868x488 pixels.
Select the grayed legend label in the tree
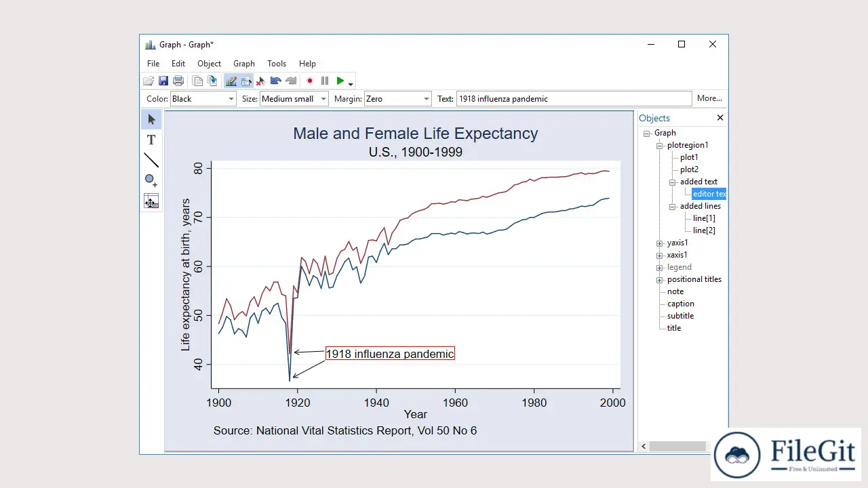pyautogui.click(x=679, y=267)
